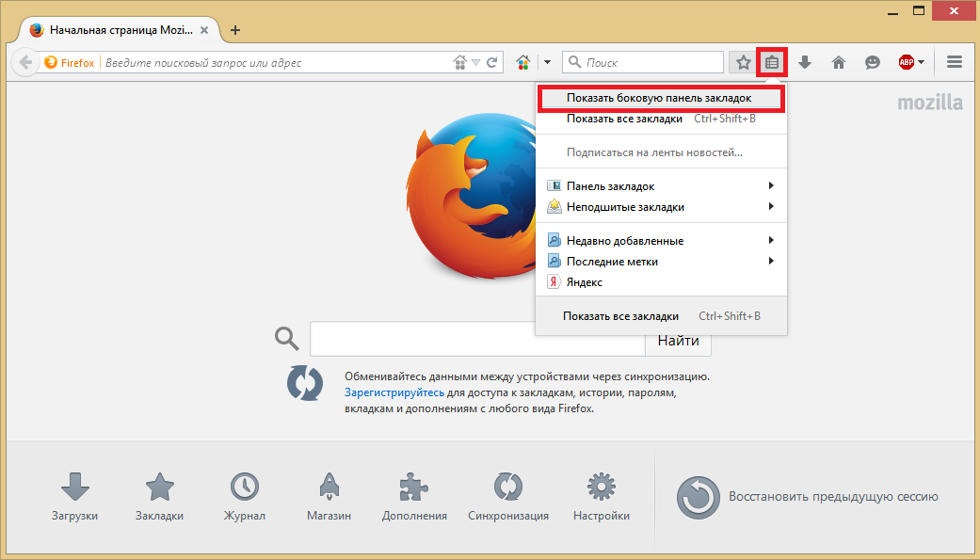This screenshot has height=560, width=980.
Task: Open the chat smiley bubble icon
Action: 873,62
